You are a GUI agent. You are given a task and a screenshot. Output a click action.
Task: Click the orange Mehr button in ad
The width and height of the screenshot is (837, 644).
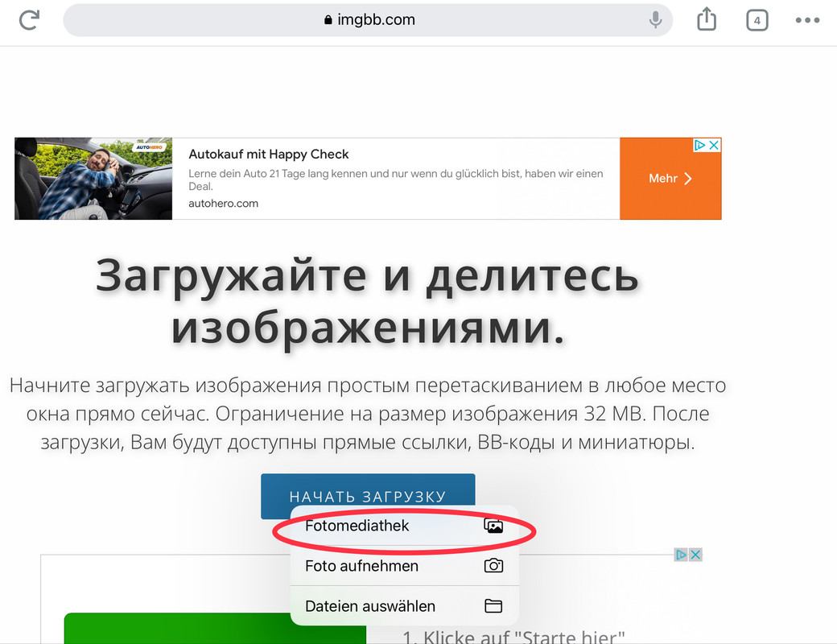pos(670,179)
